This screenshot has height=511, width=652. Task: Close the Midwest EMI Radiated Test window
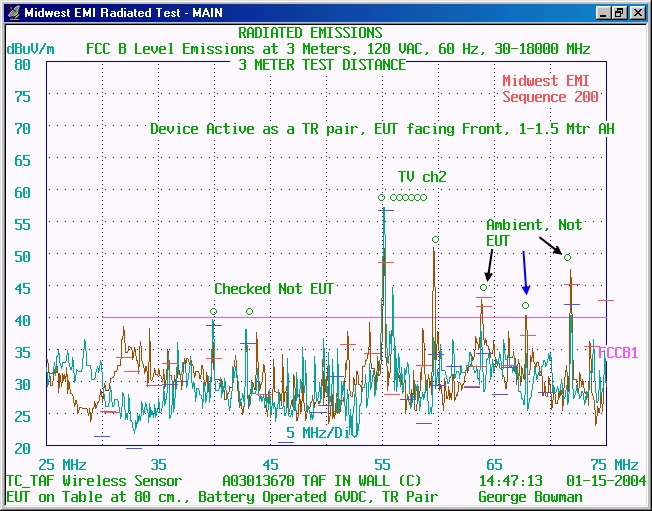(637, 13)
